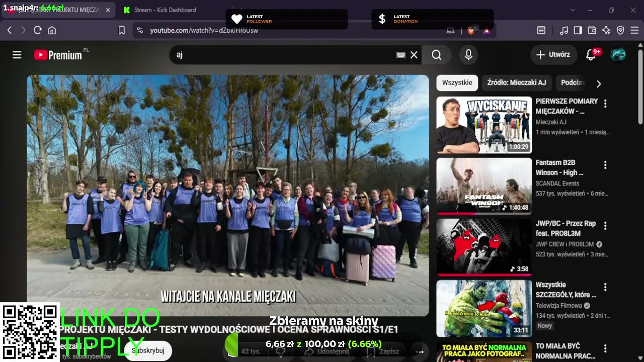Toggle the browser sidebar panel
644x362 pixels.
578,31
